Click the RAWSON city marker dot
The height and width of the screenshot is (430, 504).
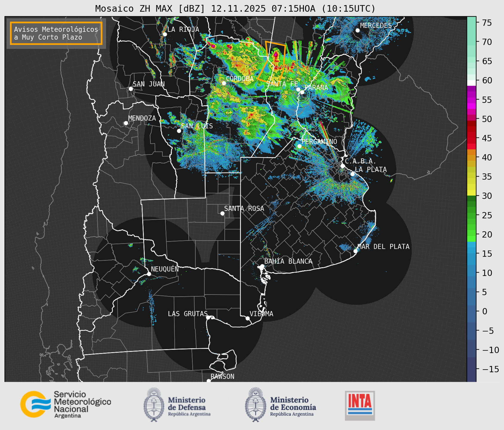pos(209,381)
